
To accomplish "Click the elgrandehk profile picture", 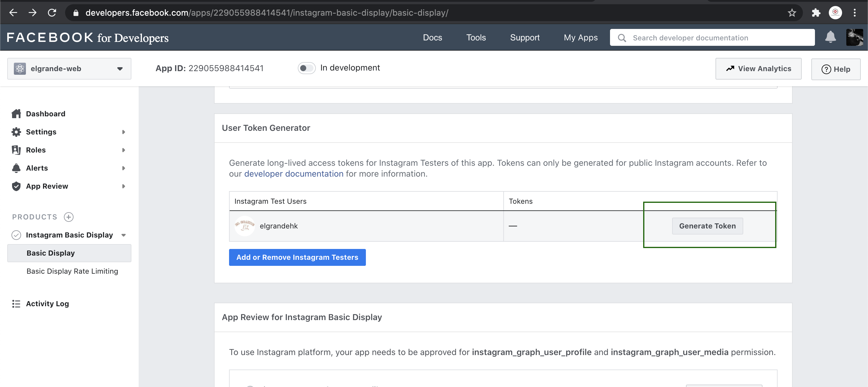I will pyautogui.click(x=245, y=226).
